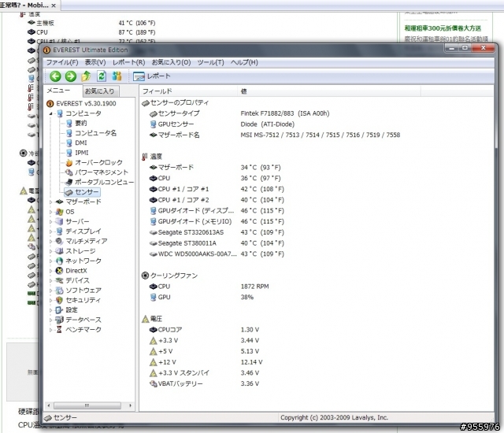Click the scrollbar right arrow in tree panel

[x=130, y=405]
